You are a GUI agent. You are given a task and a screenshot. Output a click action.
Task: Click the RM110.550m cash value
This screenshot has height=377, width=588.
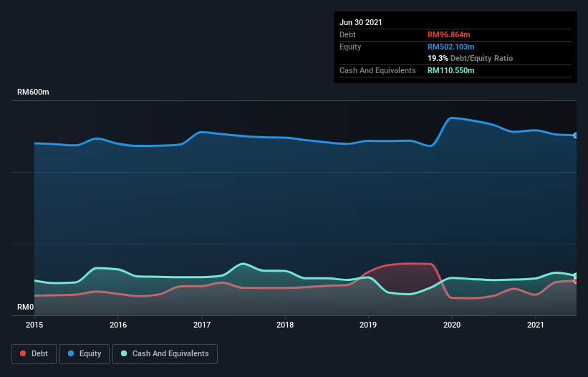pyautogui.click(x=451, y=70)
